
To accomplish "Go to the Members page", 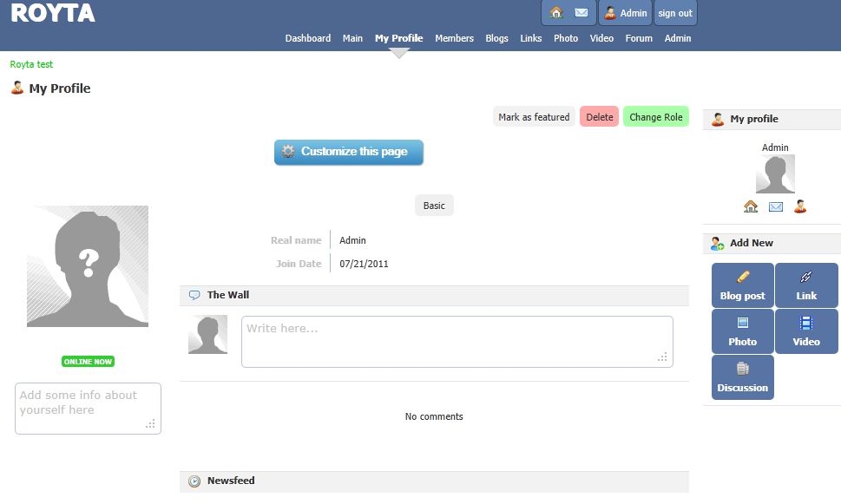I will [x=454, y=38].
